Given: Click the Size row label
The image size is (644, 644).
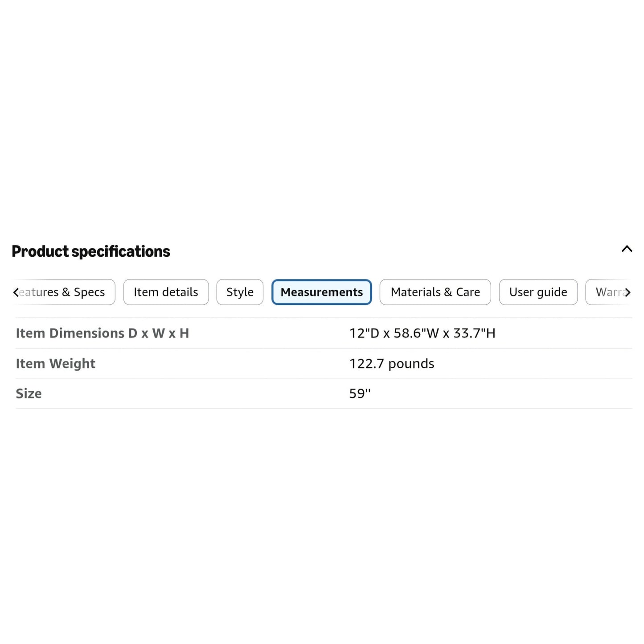Looking at the screenshot, I should [x=29, y=394].
